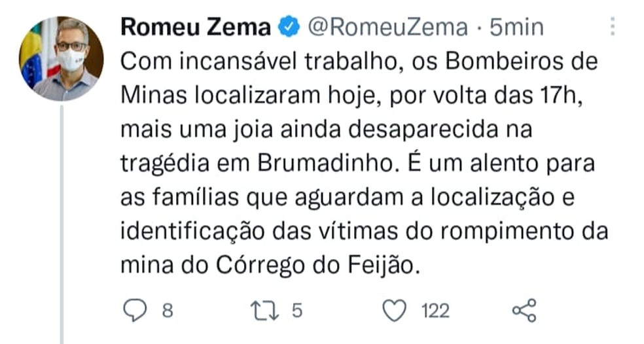The height and width of the screenshot is (344, 644).
Task: Click the display name Romeu Zema
Action: tap(196, 27)
